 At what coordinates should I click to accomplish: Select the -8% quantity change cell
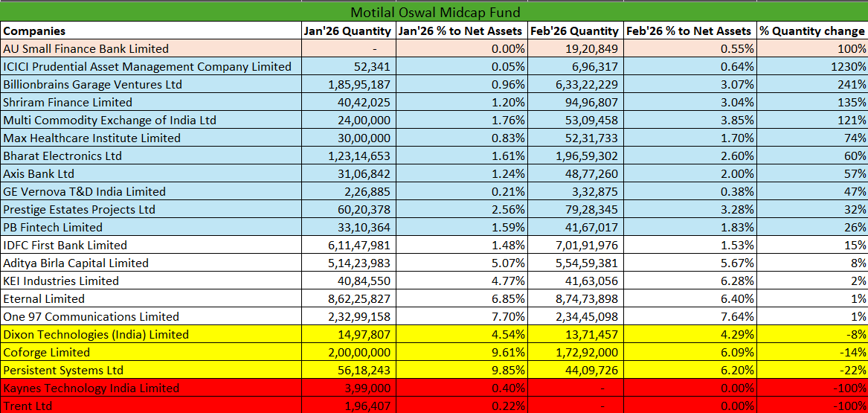813,334
